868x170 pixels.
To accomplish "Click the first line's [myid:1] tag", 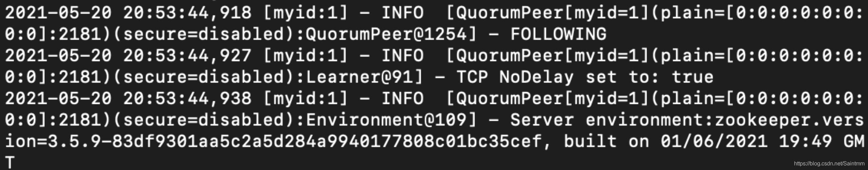I will 305,13.
